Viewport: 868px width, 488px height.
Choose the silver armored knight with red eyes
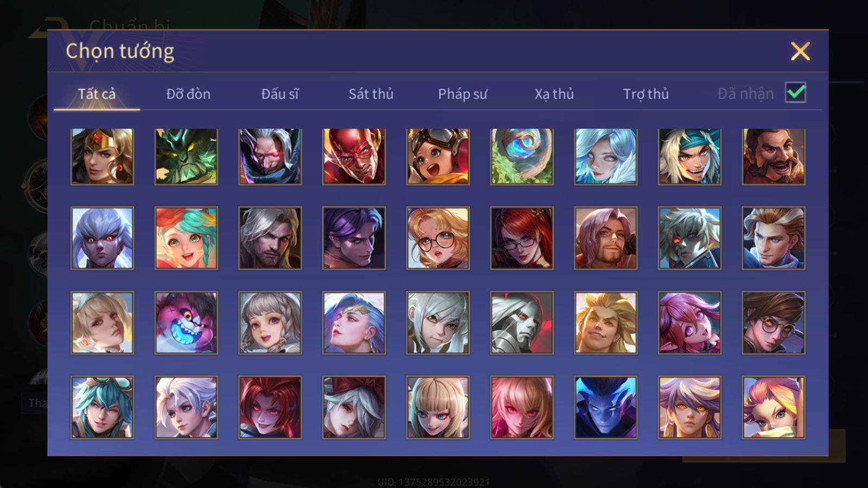[522, 323]
